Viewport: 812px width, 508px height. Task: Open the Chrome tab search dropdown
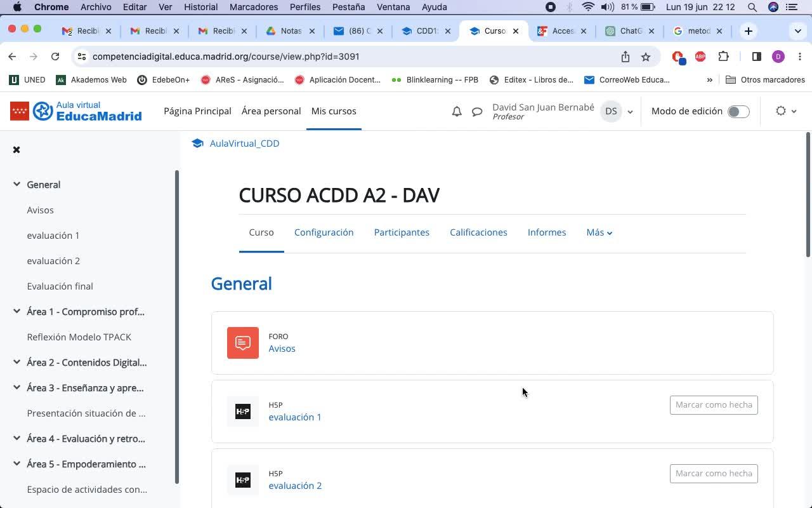click(x=798, y=31)
